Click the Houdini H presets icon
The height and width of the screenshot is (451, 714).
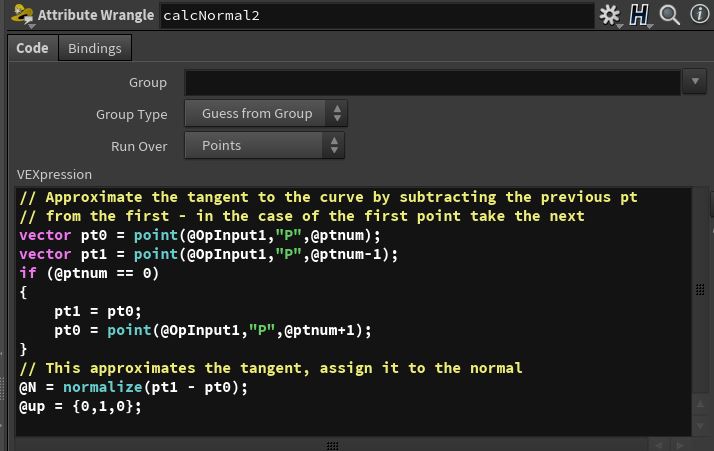(x=638, y=15)
